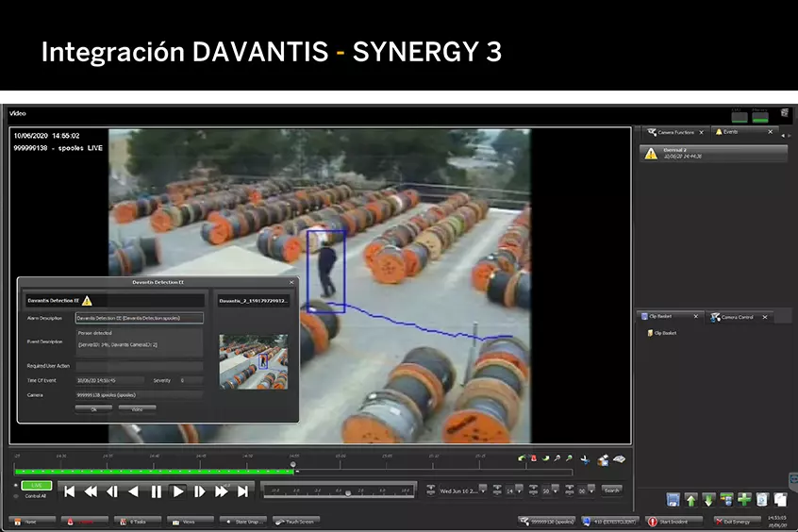The image size is (798, 532).
Task: Click the stepper left of minutes field
Action: click(x=533, y=490)
